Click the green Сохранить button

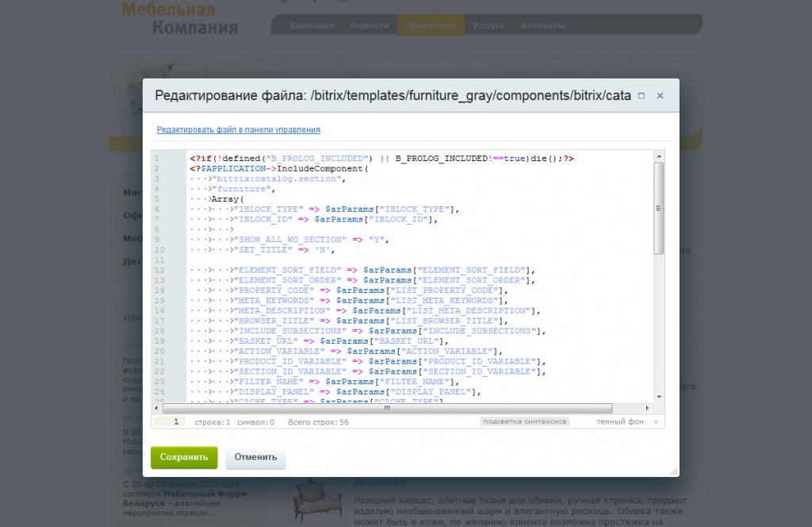(184, 457)
